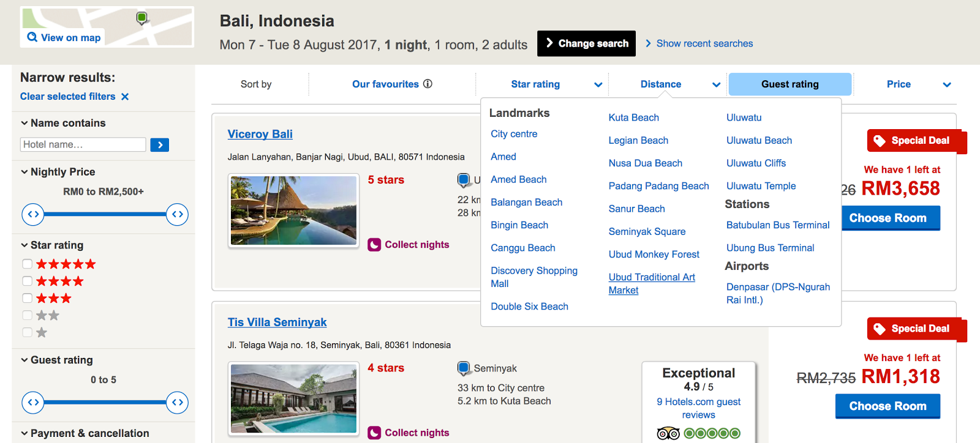980x443 pixels.
Task: Select the Guest rating sort tab
Action: click(790, 84)
